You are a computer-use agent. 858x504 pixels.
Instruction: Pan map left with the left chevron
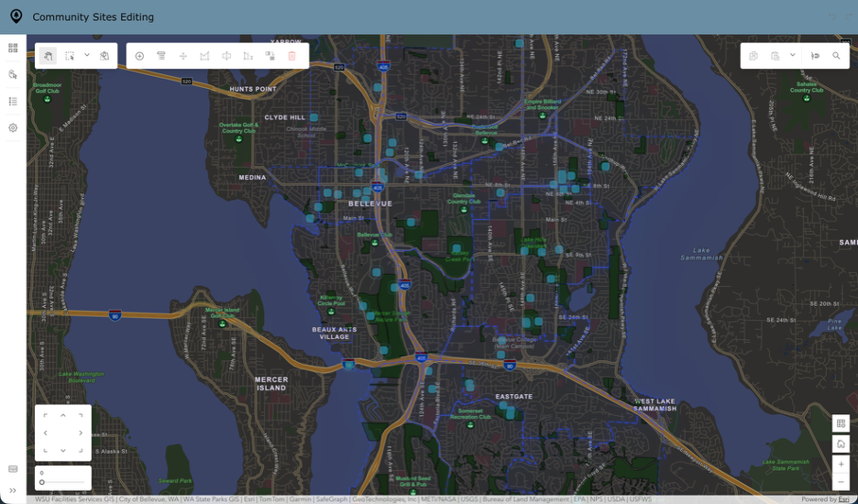tap(46, 433)
